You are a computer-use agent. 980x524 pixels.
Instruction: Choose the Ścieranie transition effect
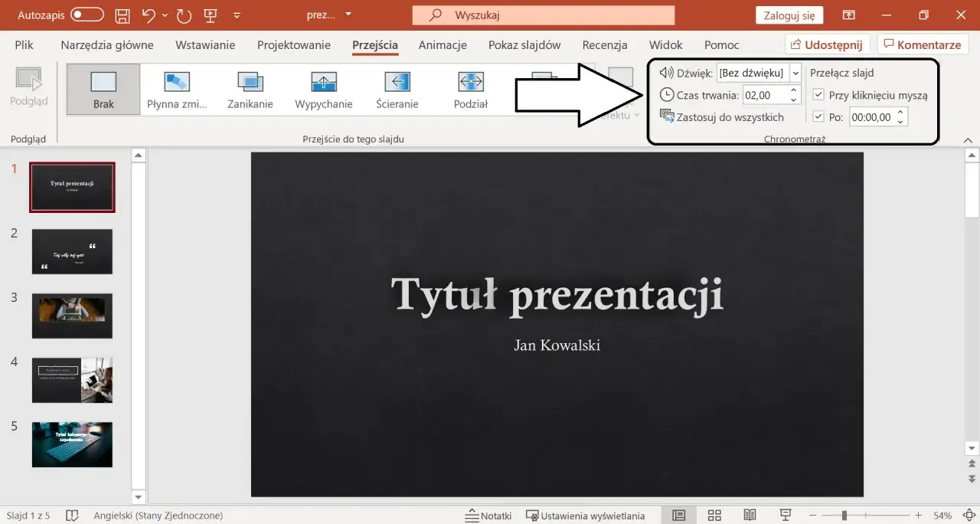397,87
